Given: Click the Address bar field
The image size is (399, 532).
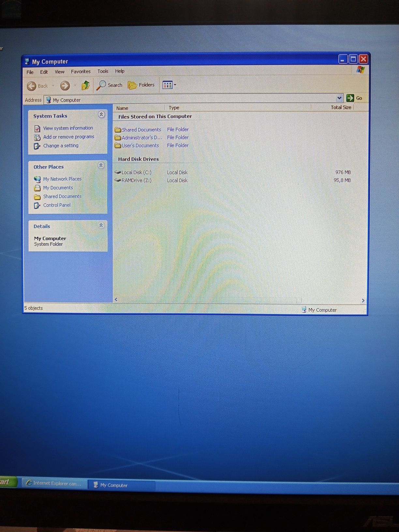Looking at the screenshot, I should point(193,99).
